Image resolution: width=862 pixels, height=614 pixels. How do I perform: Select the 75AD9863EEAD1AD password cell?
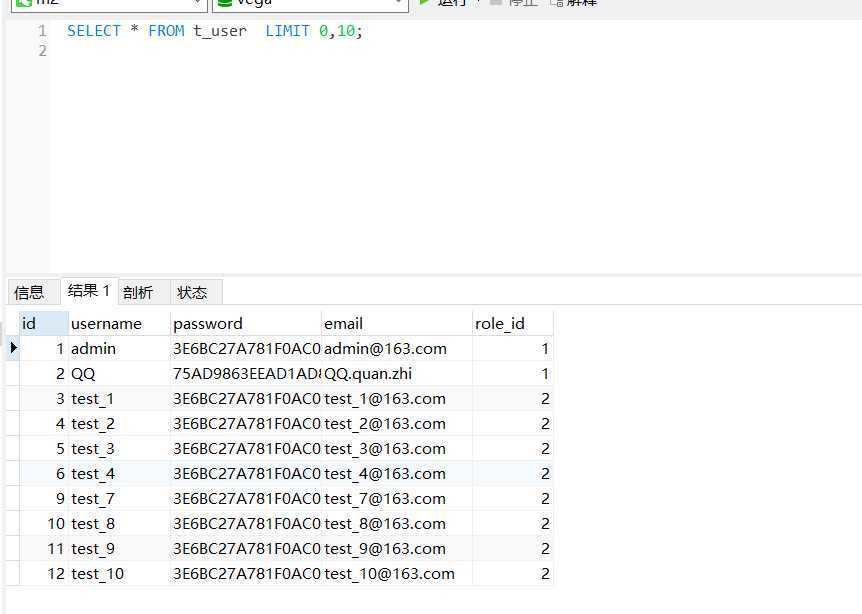[246, 374]
